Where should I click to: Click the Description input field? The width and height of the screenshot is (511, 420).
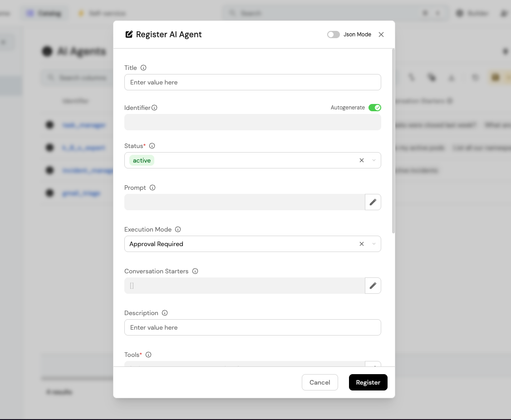click(252, 327)
